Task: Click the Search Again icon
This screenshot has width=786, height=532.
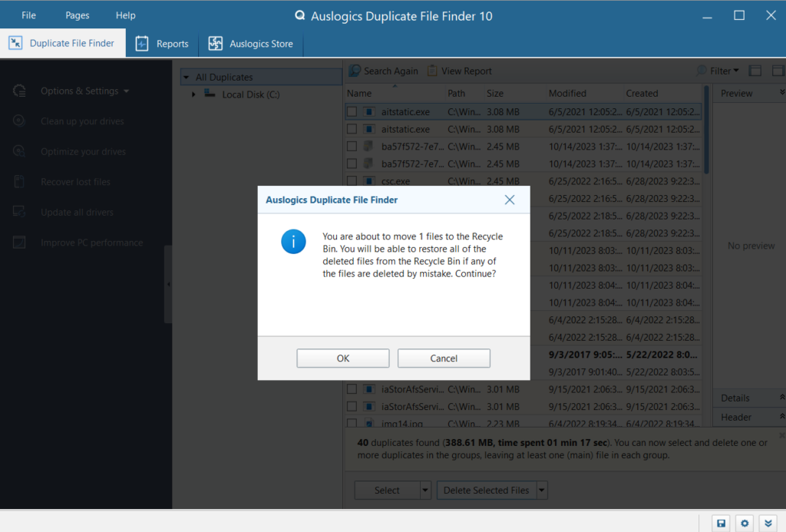Action: pyautogui.click(x=353, y=70)
